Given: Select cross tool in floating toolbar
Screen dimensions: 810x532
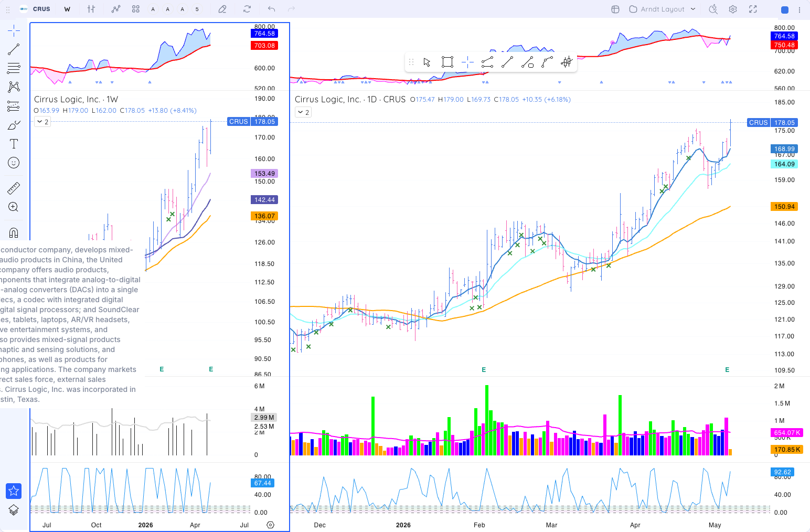Looking at the screenshot, I should pyautogui.click(x=467, y=62).
